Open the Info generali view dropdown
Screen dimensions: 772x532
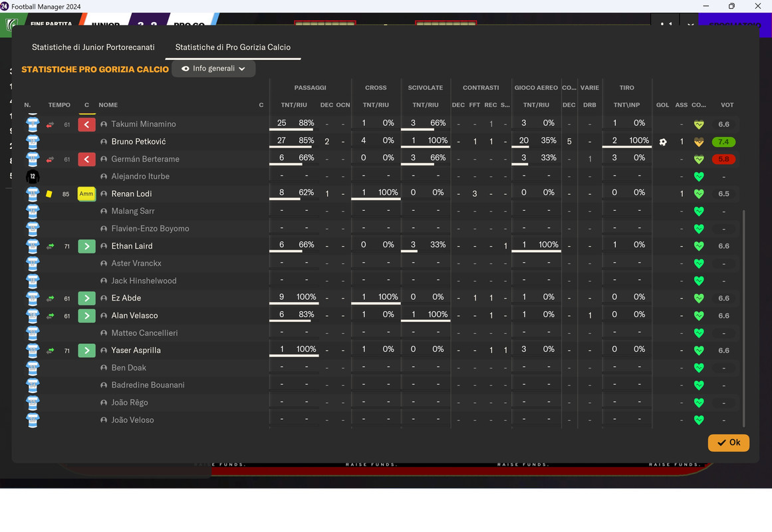pos(213,68)
